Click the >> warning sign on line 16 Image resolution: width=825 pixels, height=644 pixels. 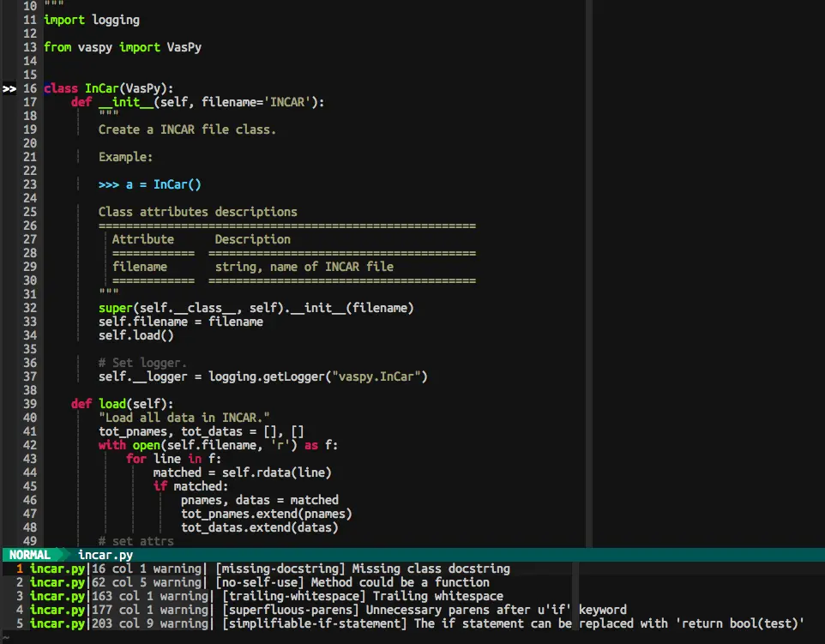pyautogui.click(x=9, y=89)
